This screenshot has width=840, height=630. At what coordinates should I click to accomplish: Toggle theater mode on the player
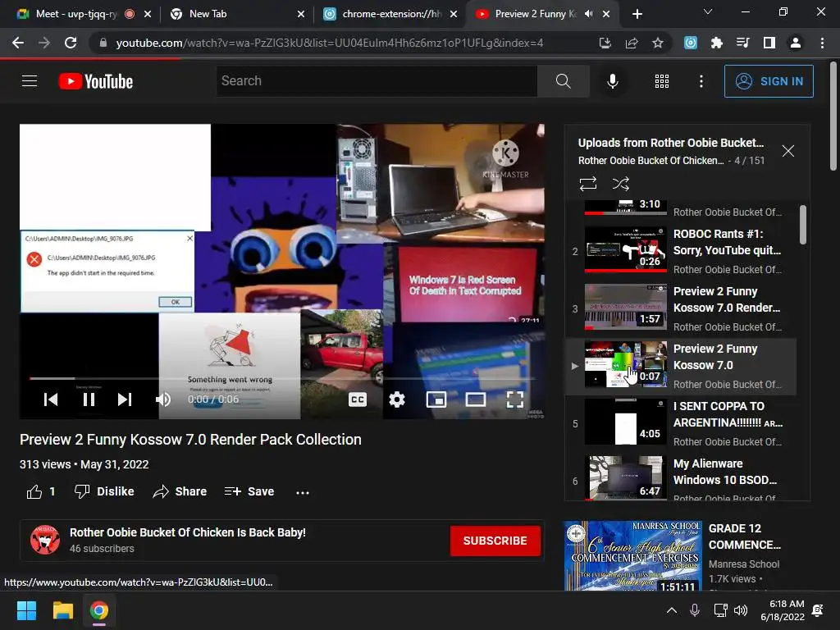pos(475,399)
